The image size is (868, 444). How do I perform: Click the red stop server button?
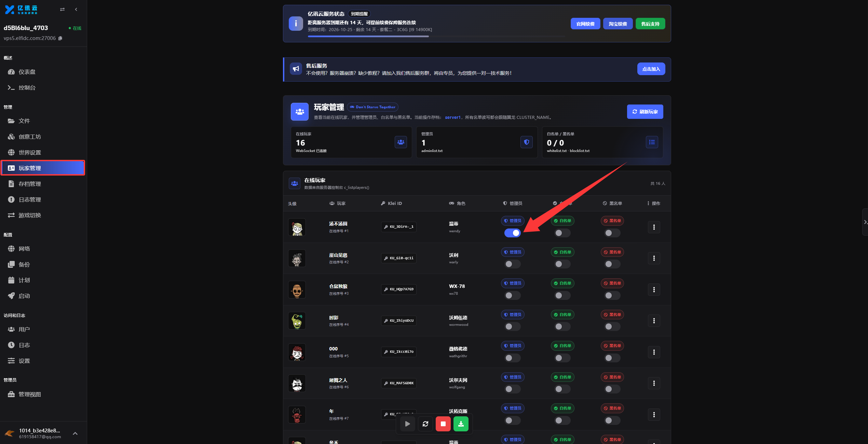click(443, 424)
